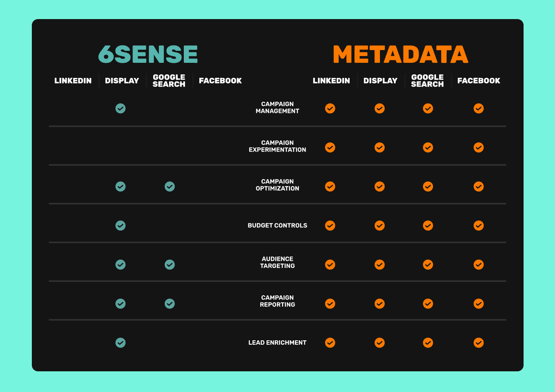Click the 6sense Google Search checkmark for Campaign Reporting
This screenshot has width=555, height=392.
click(169, 303)
